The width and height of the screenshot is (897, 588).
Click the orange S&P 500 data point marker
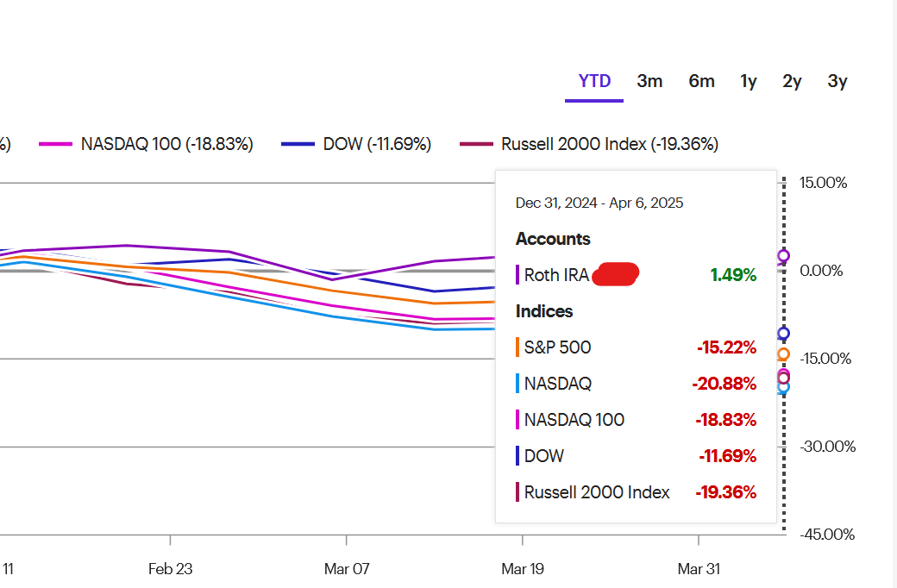(784, 354)
